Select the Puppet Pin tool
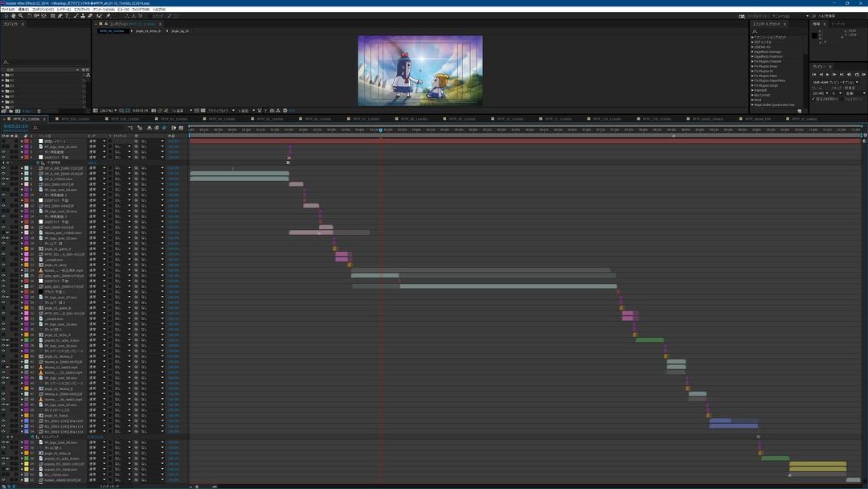This screenshot has height=489, width=868. coord(108,16)
